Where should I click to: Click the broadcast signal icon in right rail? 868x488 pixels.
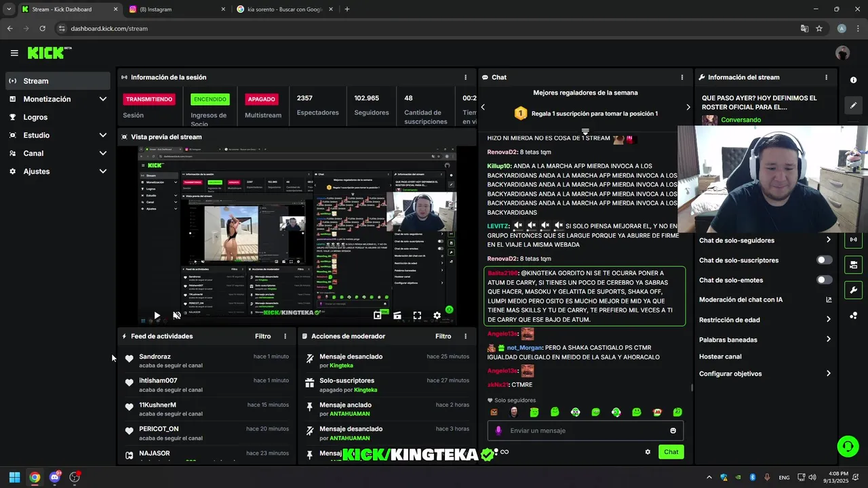(x=853, y=239)
